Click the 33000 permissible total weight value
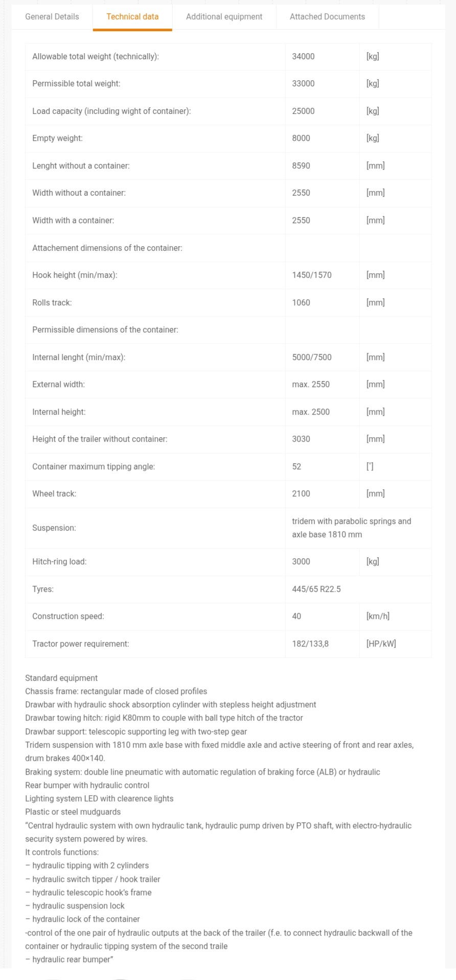Viewport: 456px width, 980px height. coord(303,84)
